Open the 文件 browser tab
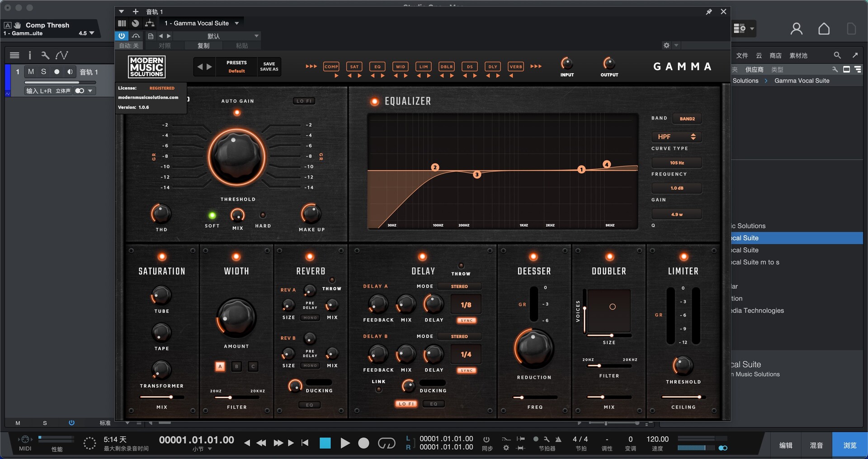The image size is (868, 459). (742, 56)
